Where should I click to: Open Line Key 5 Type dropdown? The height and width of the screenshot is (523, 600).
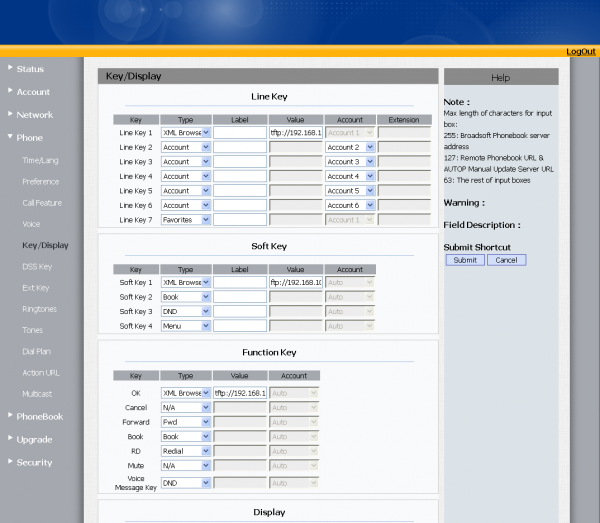[x=186, y=191]
